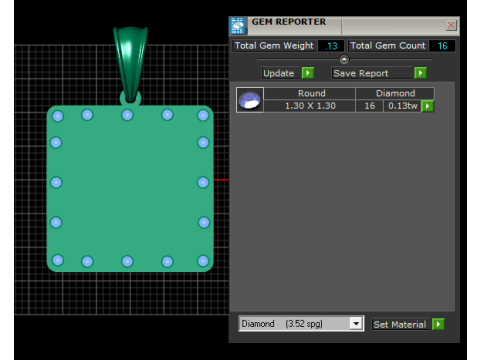
Task: Click the Diamond (3.52 spg) combo box
Action: coord(301,324)
